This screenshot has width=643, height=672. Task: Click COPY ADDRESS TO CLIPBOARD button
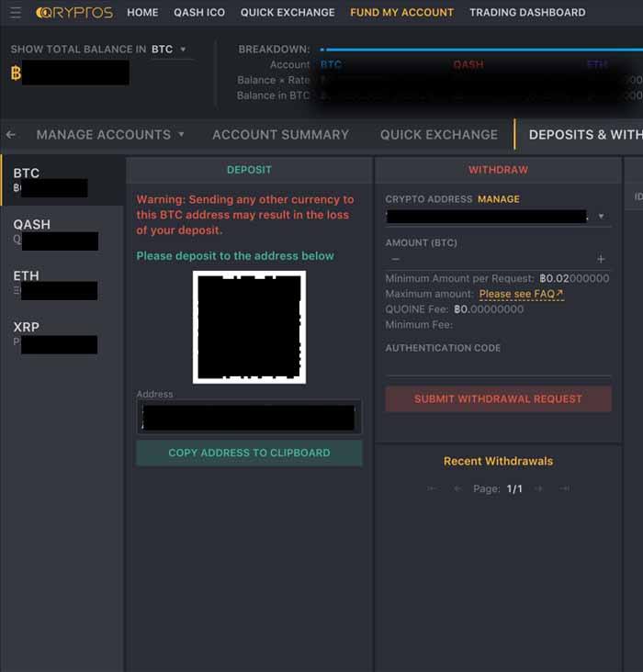pyautogui.click(x=249, y=453)
